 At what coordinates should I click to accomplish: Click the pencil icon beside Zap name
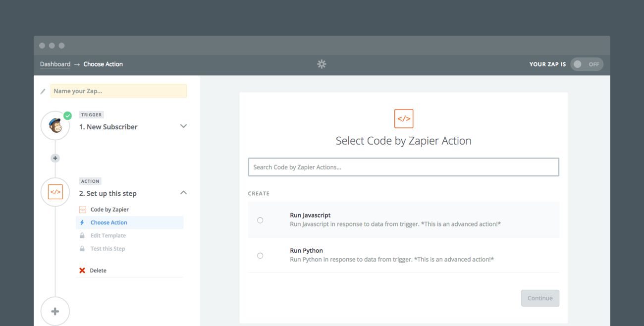[x=43, y=91]
